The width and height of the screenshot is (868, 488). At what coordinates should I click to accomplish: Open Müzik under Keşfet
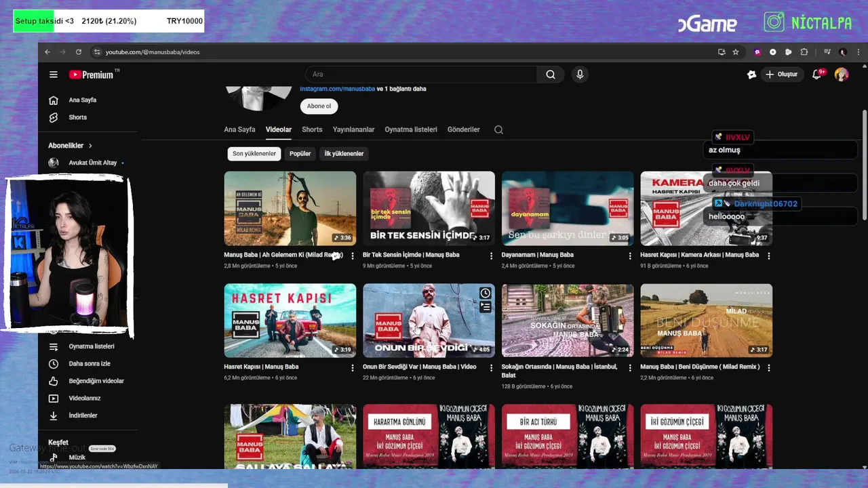pos(77,457)
